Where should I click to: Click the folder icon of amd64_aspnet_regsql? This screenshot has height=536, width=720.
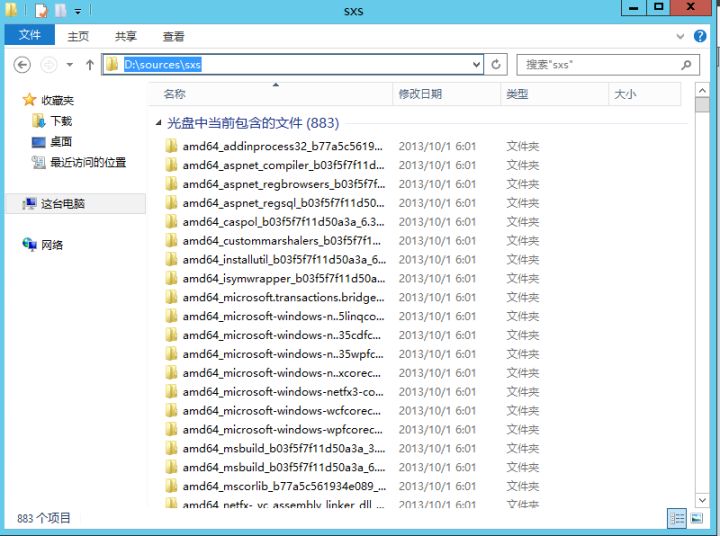(x=171, y=203)
